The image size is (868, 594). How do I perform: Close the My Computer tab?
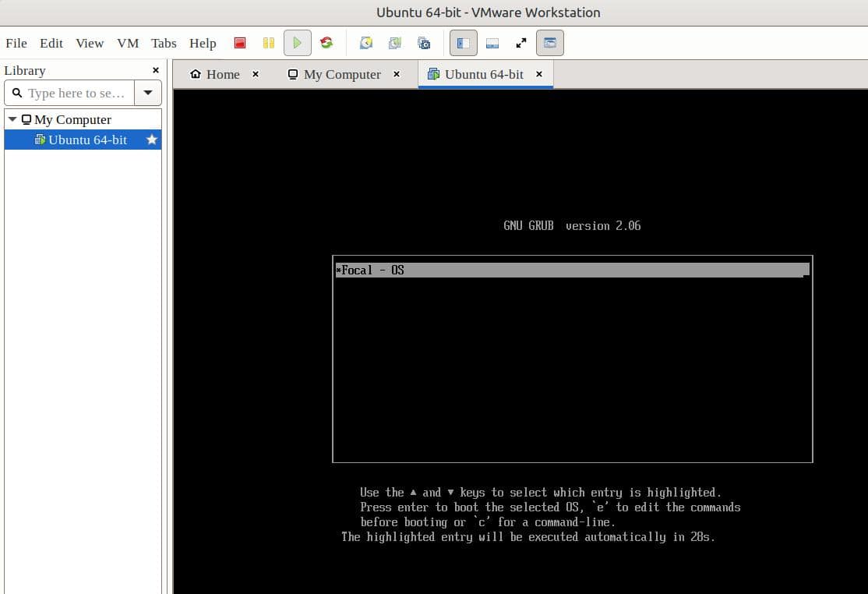tap(397, 74)
